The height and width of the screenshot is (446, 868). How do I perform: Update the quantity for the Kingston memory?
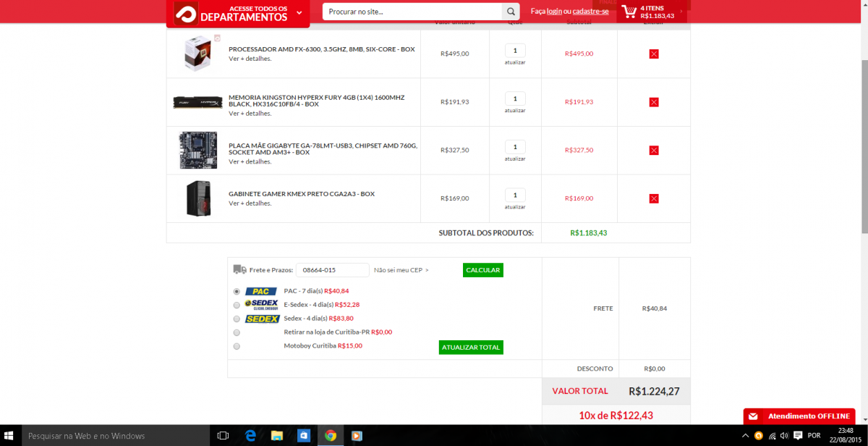[x=515, y=110]
